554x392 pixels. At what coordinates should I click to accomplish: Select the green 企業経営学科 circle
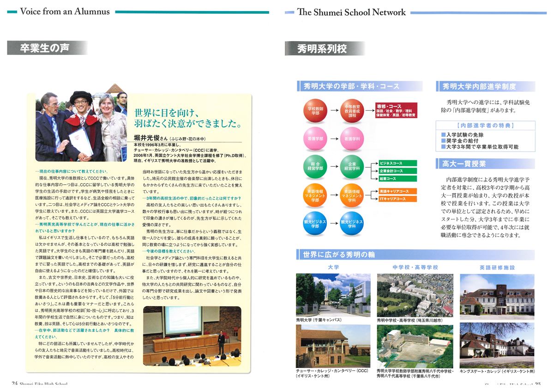click(x=352, y=167)
